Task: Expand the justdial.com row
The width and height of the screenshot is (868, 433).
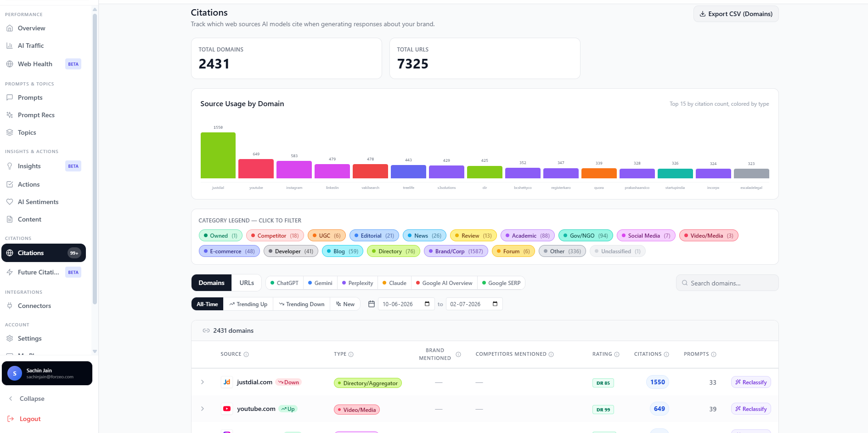Action: [203, 382]
